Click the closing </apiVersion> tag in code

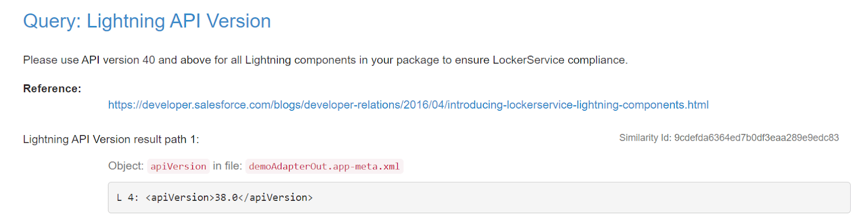276,197
